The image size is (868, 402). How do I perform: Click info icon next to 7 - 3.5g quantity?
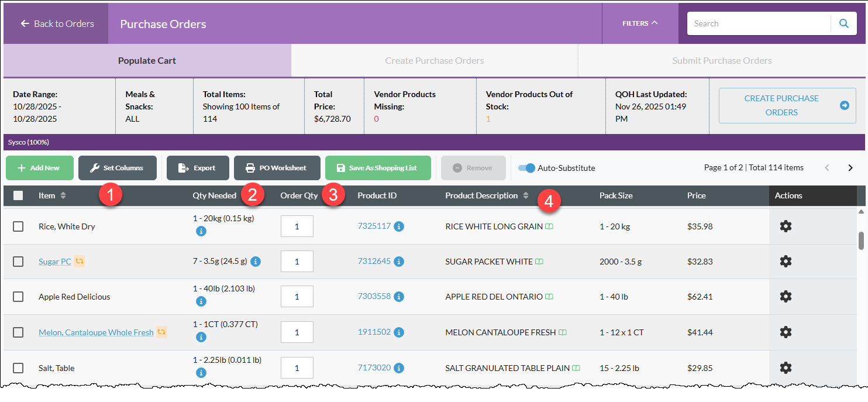click(x=256, y=262)
